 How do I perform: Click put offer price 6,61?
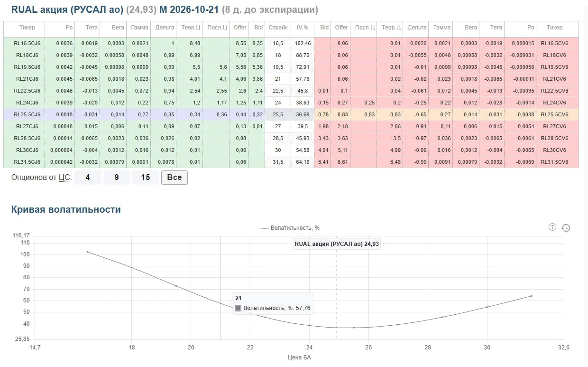341,162
